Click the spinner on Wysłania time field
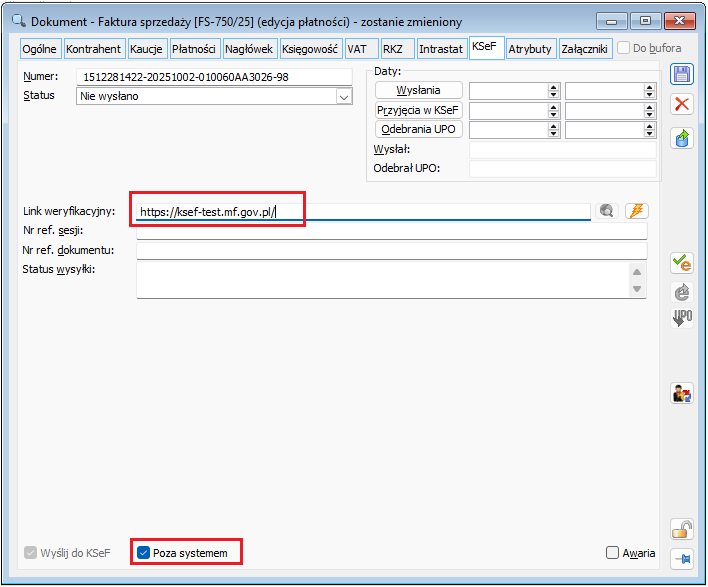 [649, 91]
